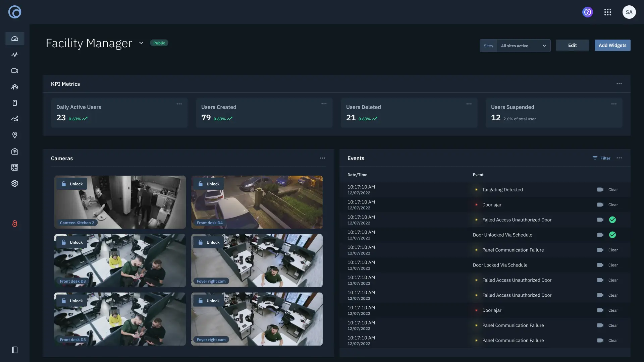Unlock the bottom Foyer right cam door
The width and height of the screenshot is (644, 362).
(209, 301)
